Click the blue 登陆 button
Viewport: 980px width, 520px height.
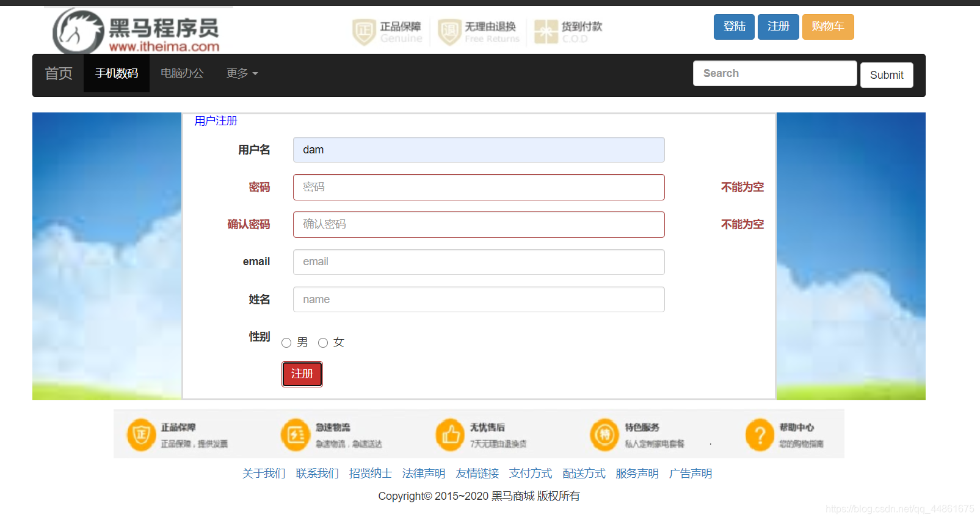[x=734, y=27]
